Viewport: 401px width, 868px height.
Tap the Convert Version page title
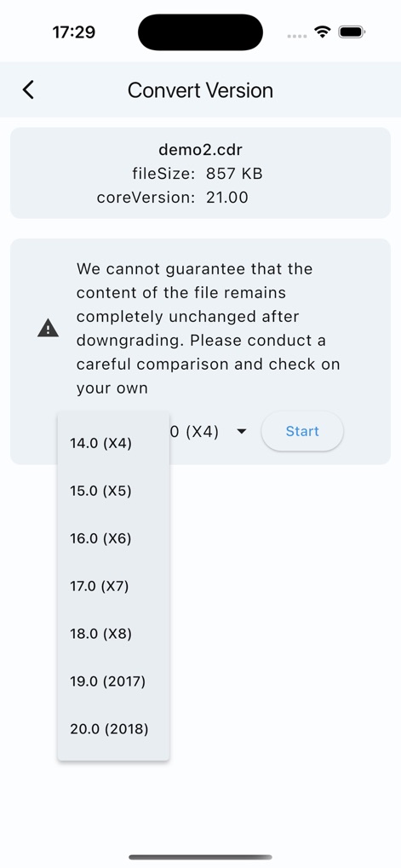[x=200, y=90]
